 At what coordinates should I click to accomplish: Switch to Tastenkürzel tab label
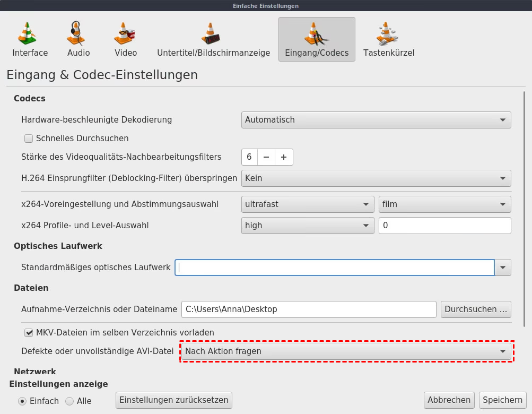click(x=389, y=53)
